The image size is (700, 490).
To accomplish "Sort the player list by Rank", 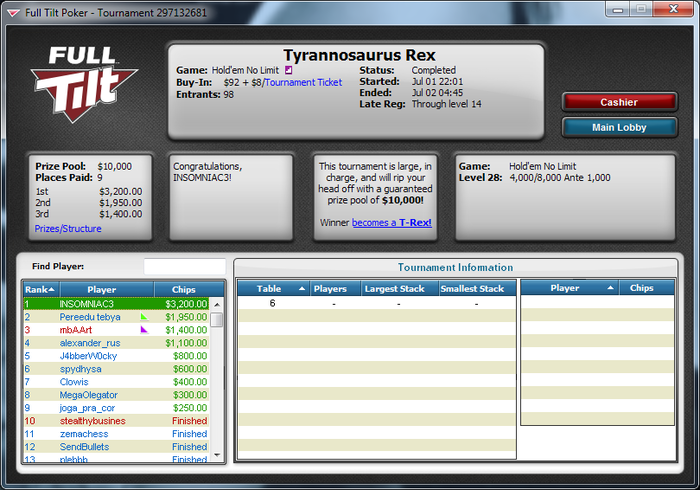I will tap(42, 290).
